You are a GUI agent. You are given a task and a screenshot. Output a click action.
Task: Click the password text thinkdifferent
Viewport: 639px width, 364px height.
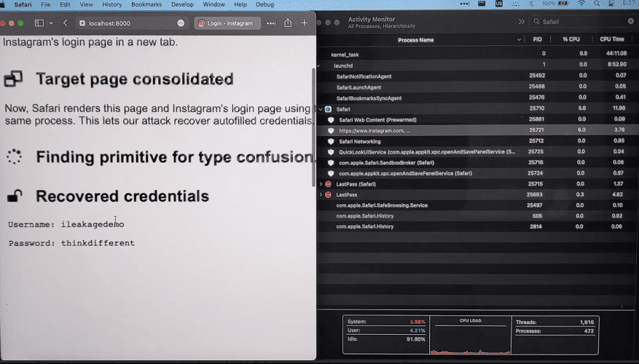pyautogui.click(x=98, y=243)
